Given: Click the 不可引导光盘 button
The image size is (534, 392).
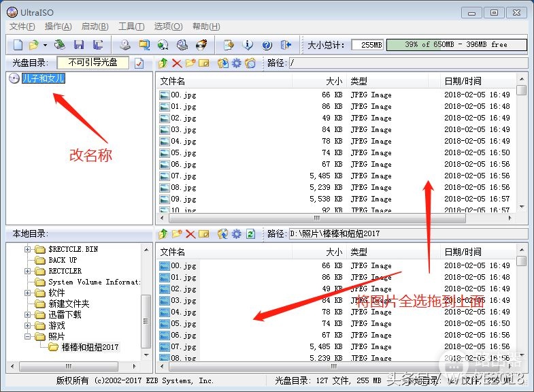Looking at the screenshot, I should [93, 63].
